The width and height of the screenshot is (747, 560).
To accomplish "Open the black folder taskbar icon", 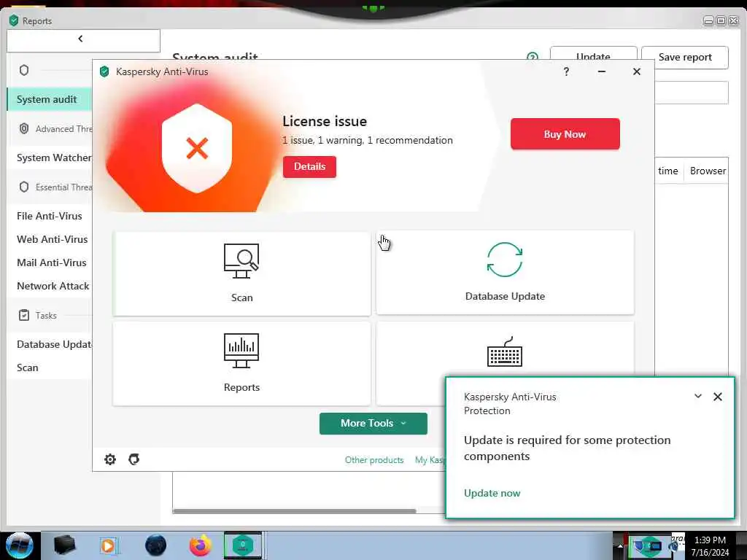I will (65, 545).
